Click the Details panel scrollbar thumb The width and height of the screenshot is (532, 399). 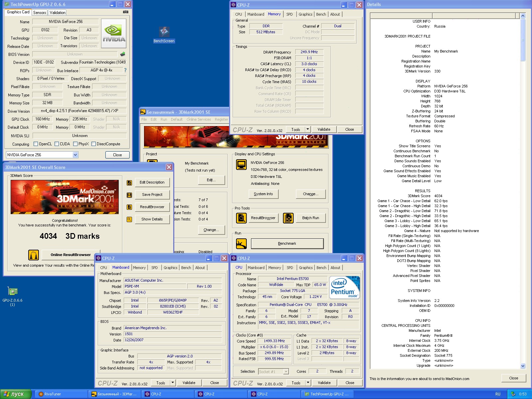point(523,40)
